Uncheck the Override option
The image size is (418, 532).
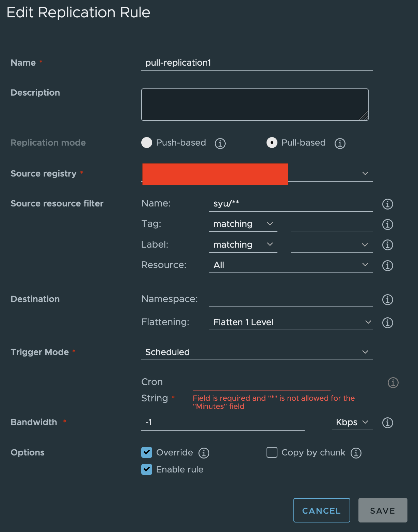tap(147, 452)
